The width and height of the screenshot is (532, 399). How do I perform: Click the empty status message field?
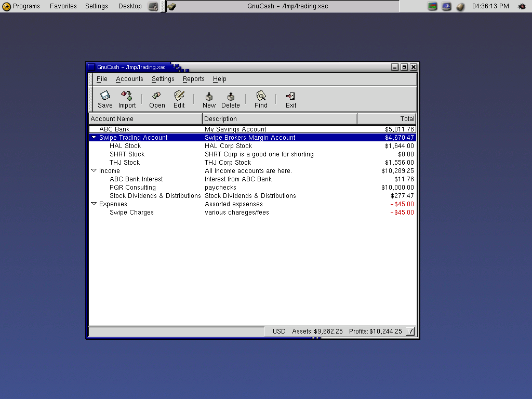pos(176,331)
